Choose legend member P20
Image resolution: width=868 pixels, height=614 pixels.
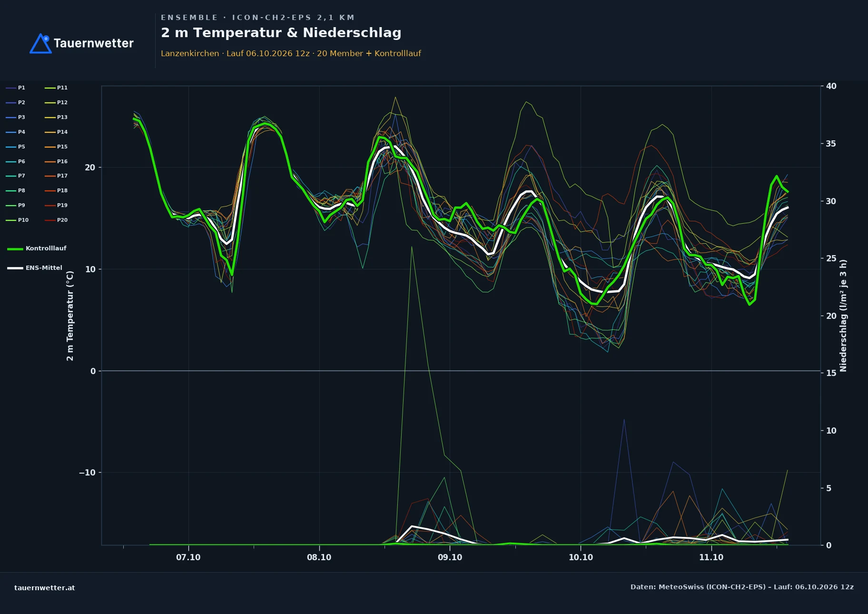[56, 220]
